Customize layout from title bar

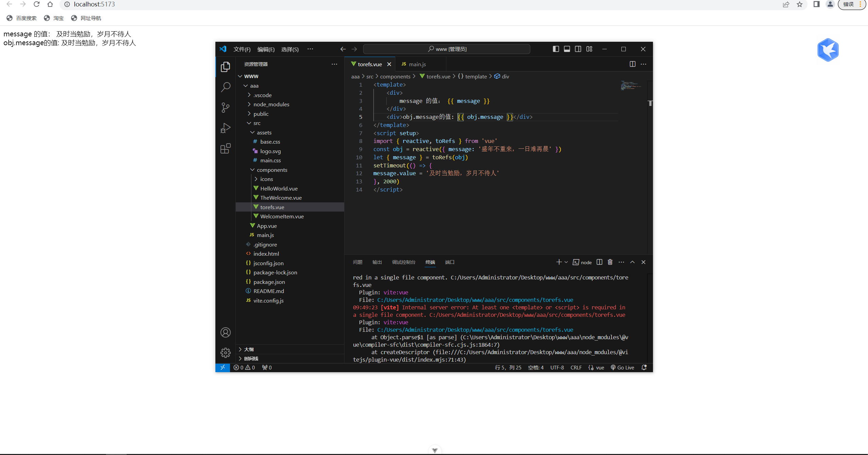coord(589,49)
